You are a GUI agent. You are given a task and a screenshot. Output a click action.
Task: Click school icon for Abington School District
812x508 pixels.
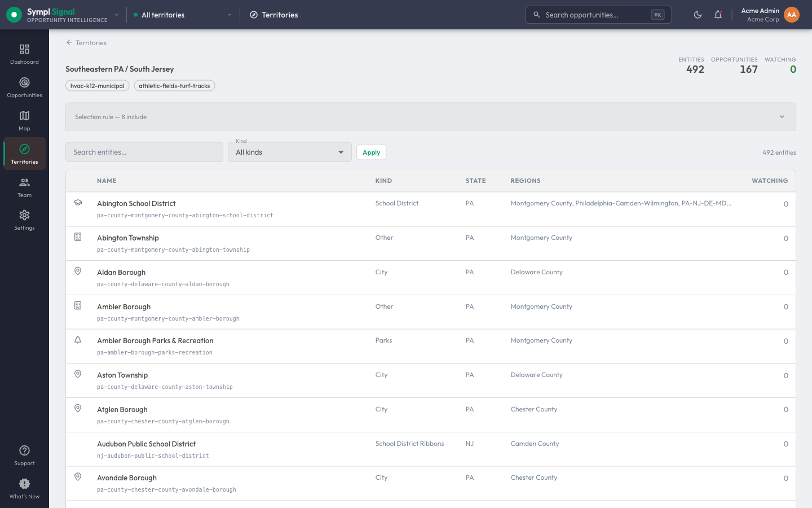tap(78, 203)
